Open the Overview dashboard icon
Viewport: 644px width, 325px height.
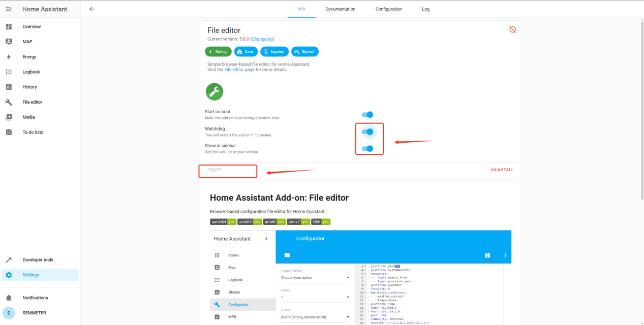click(9, 26)
